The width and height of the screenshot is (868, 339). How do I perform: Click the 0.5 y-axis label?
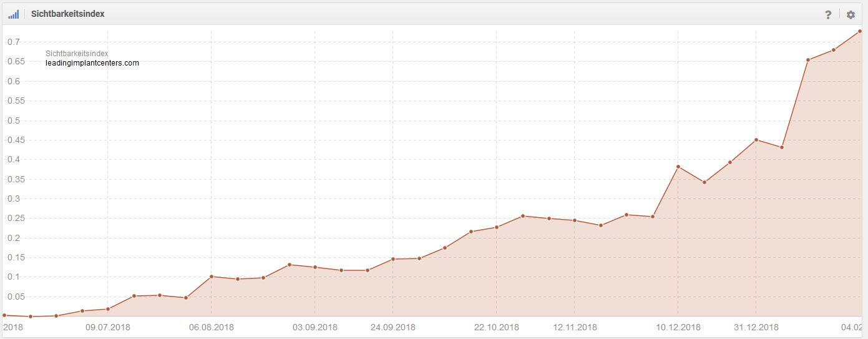pyautogui.click(x=14, y=120)
